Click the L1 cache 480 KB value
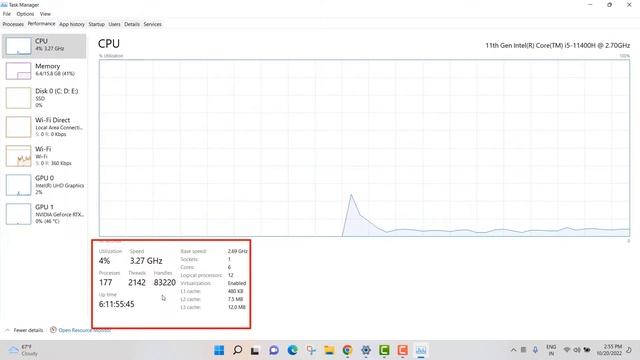Viewport: 640px width, 360px height. 236,291
